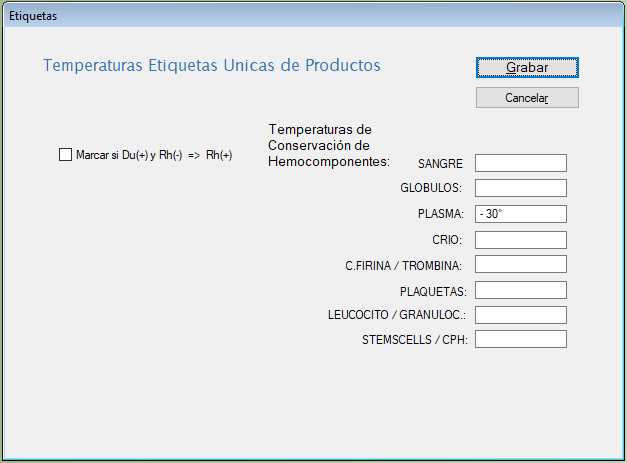Enable the Du(+) y Rh(-) checkbox
Viewport: 627px width, 463px height.
[x=66, y=155]
